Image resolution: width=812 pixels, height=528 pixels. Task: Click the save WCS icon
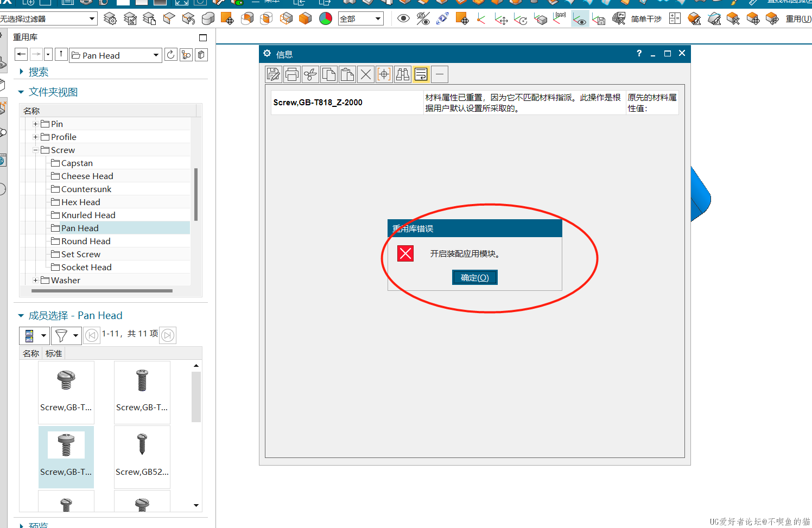click(599, 19)
